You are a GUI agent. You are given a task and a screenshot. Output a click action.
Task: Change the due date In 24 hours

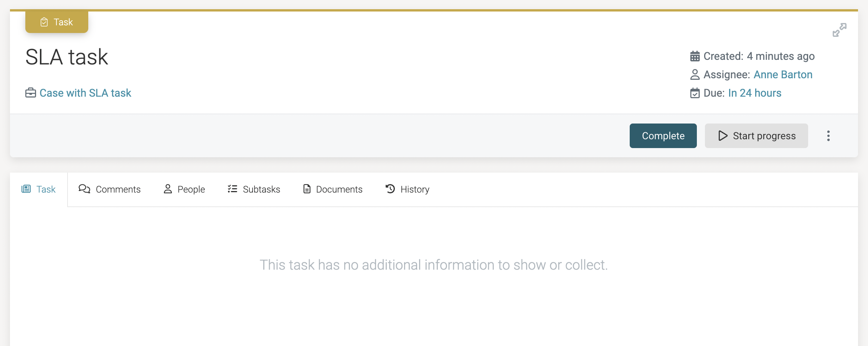tap(754, 93)
